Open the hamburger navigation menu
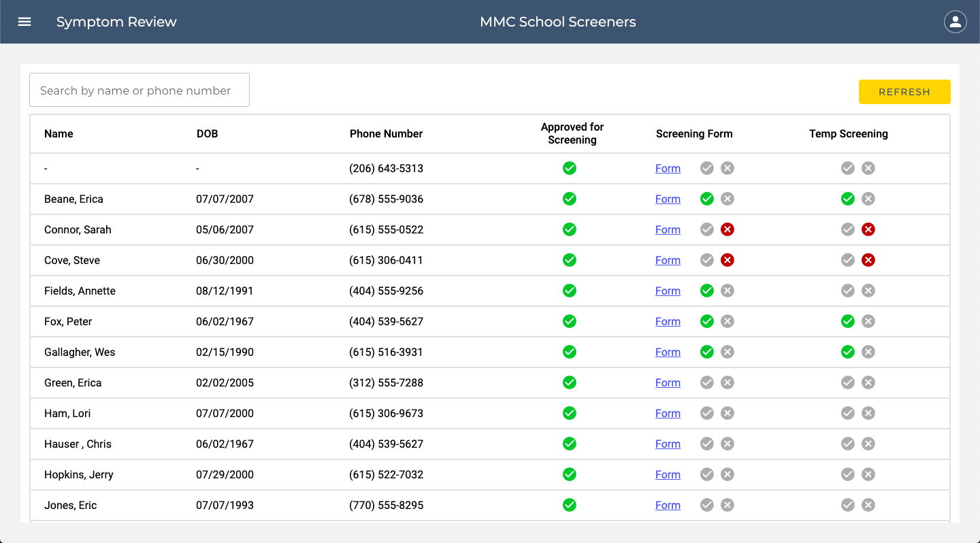980x543 pixels. [24, 22]
